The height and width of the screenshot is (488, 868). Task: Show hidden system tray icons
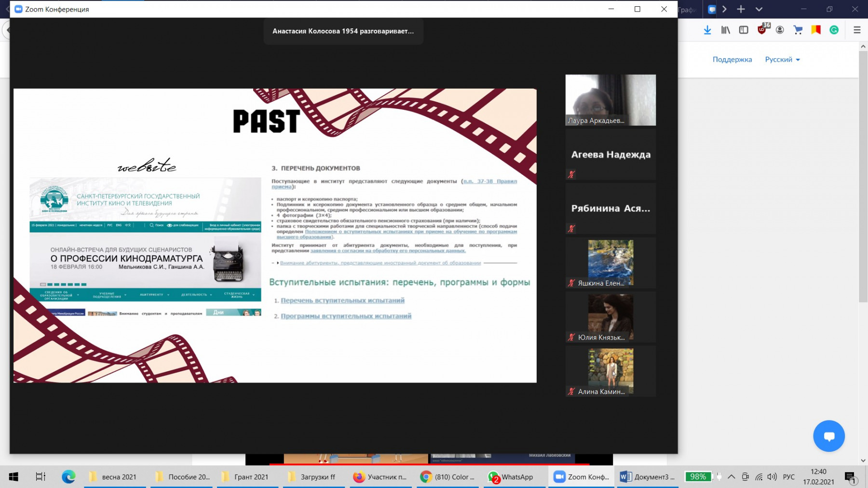pyautogui.click(x=731, y=477)
